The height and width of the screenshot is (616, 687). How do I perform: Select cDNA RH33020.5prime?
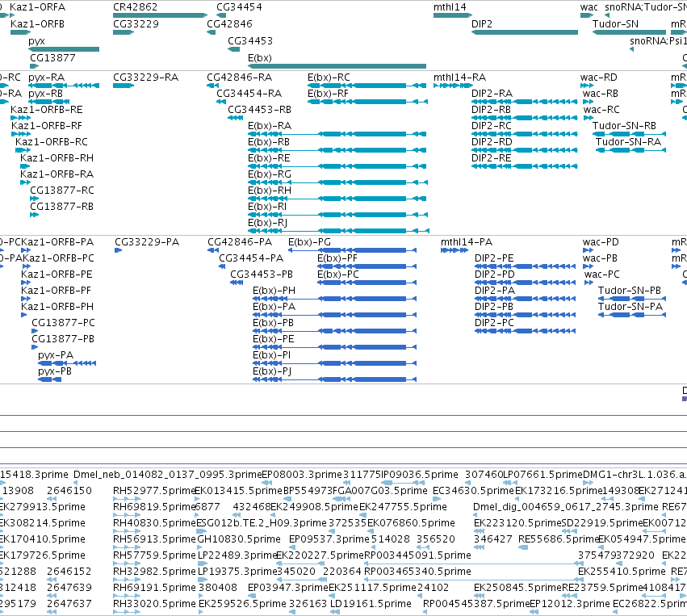coord(154,604)
